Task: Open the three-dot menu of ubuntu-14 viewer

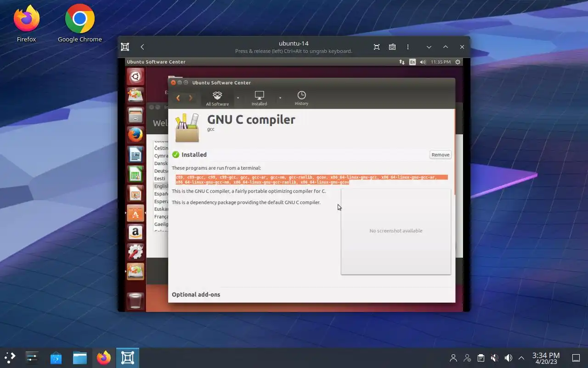Action: pos(408,47)
